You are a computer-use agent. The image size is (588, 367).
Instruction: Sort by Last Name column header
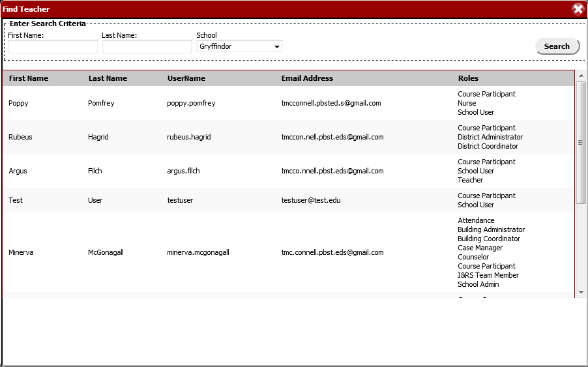[x=108, y=78]
